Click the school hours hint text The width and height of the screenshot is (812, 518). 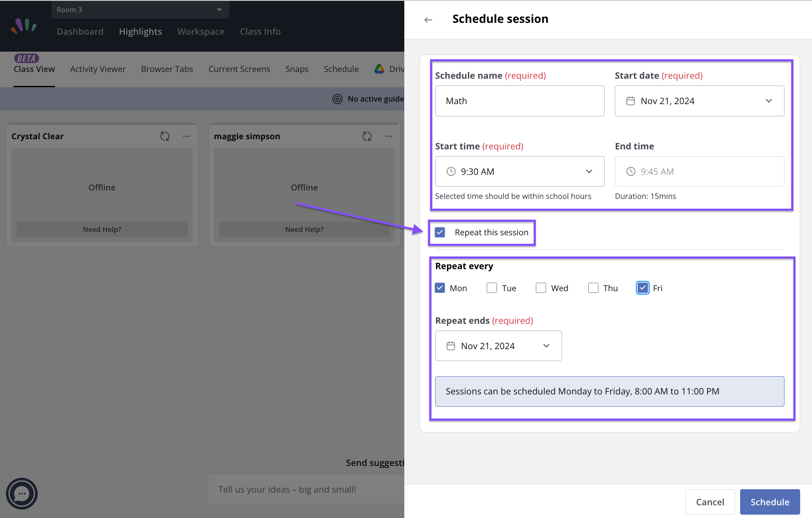click(x=513, y=196)
